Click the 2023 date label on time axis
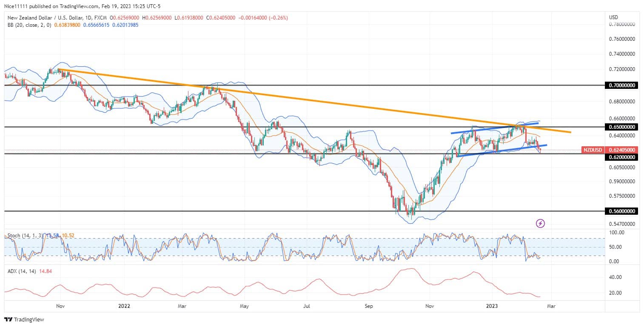This screenshot has height=327, width=644. point(492,306)
